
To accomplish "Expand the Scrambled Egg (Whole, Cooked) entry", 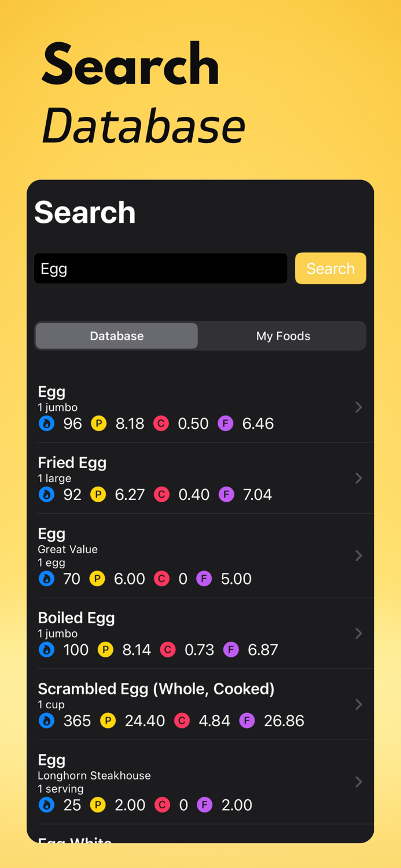I will pyautogui.click(x=358, y=704).
